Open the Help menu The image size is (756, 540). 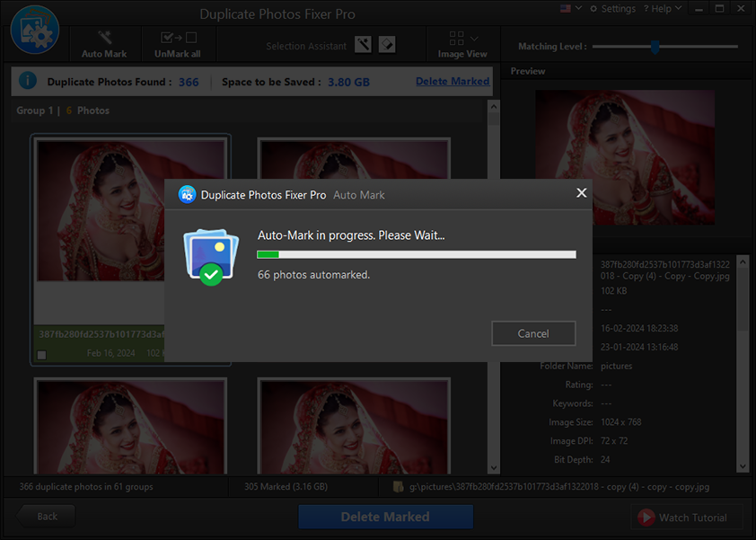pos(663,9)
